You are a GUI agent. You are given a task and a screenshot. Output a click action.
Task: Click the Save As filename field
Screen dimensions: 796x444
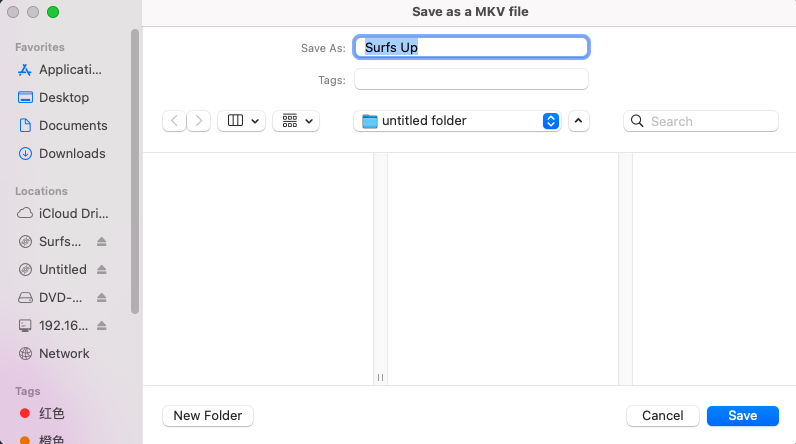(471, 47)
